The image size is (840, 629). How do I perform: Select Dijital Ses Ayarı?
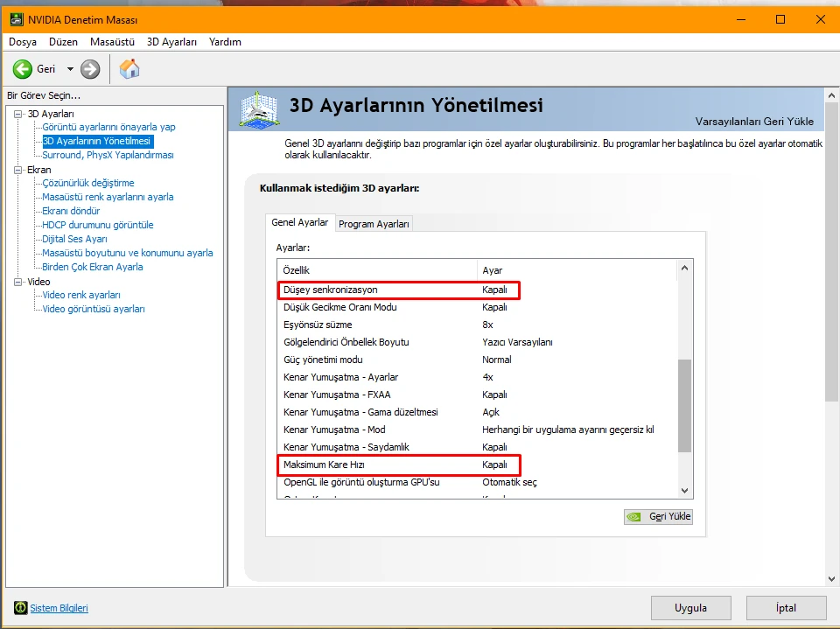[x=75, y=239]
